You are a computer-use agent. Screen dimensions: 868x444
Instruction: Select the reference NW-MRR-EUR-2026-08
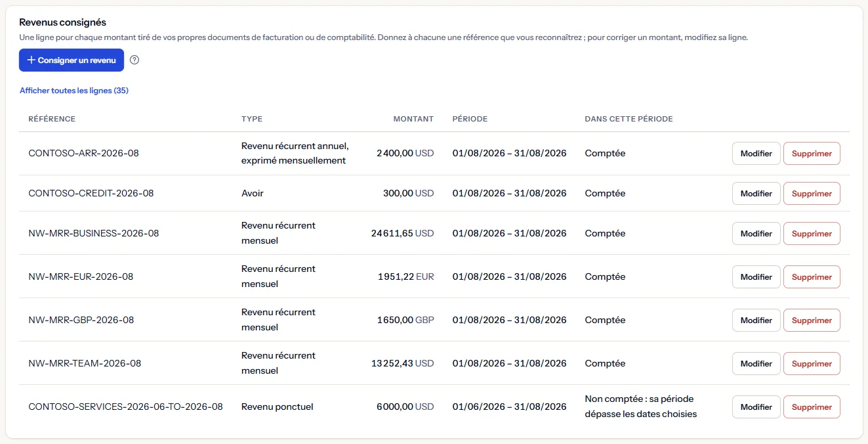[x=81, y=277]
